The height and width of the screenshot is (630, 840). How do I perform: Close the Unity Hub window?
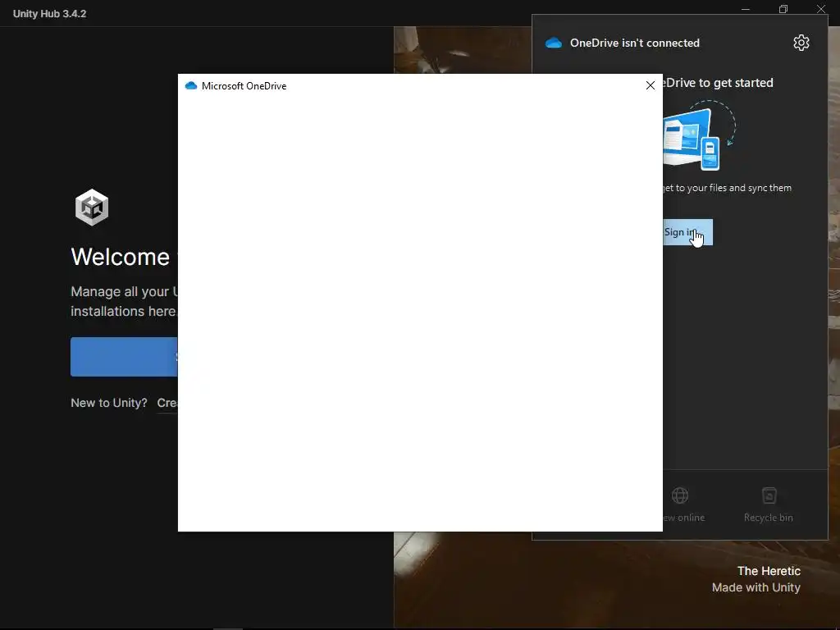tap(820, 9)
